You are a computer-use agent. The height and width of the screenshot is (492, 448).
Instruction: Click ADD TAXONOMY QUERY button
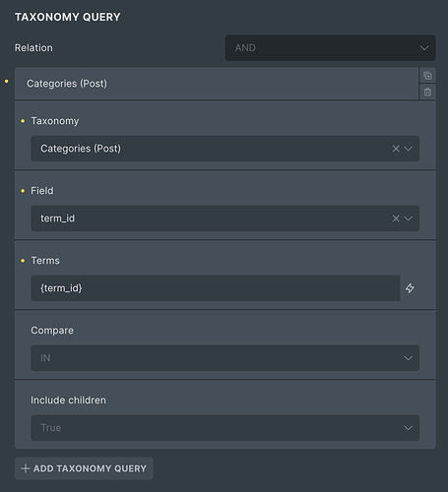(84, 468)
